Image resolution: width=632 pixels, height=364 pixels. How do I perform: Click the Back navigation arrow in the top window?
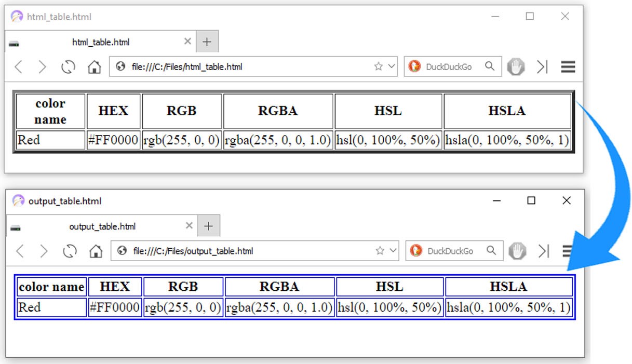pos(17,66)
